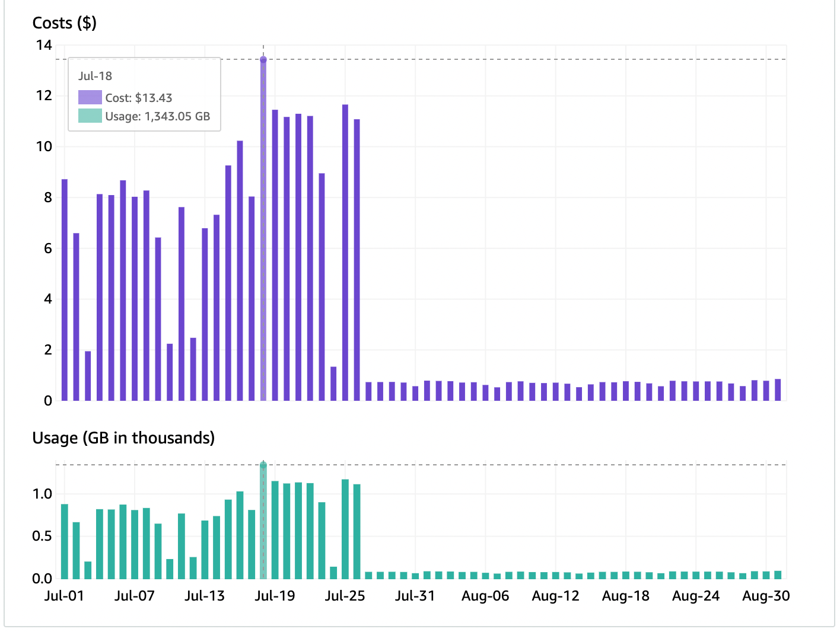The height and width of the screenshot is (632, 840).
Task: Click the Usage: 1,343.05 GB tooltip text
Action: click(x=158, y=116)
